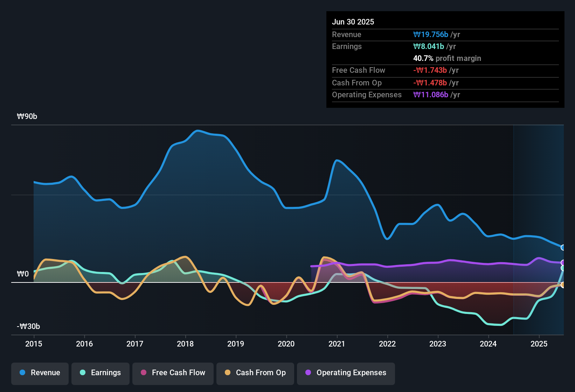
Task: Select the orange Cash From Op endpoint marker
Action: point(563,285)
